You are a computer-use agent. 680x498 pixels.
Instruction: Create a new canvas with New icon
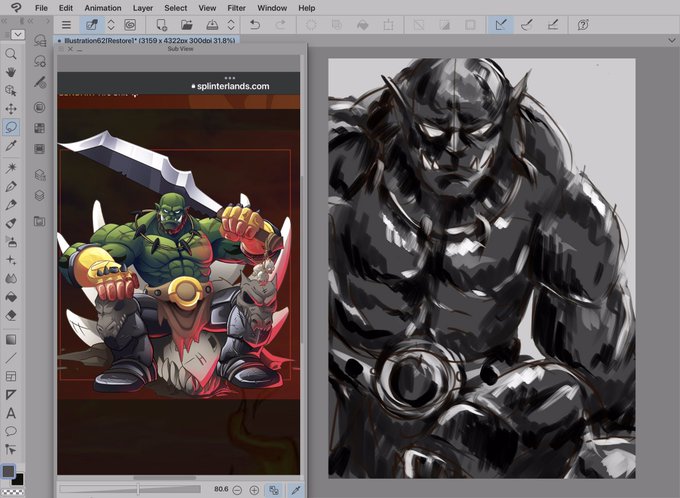pyautogui.click(x=161, y=25)
